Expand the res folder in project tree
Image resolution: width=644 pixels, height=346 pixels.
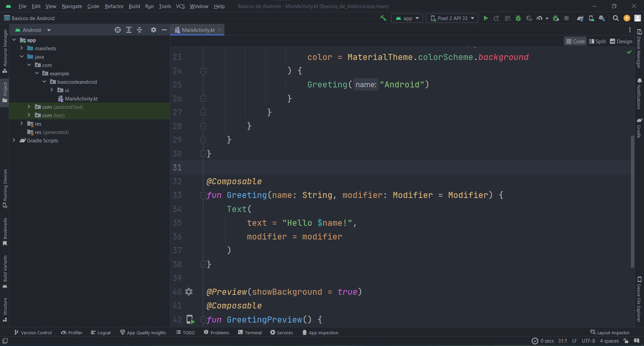[x=21, y=124]
